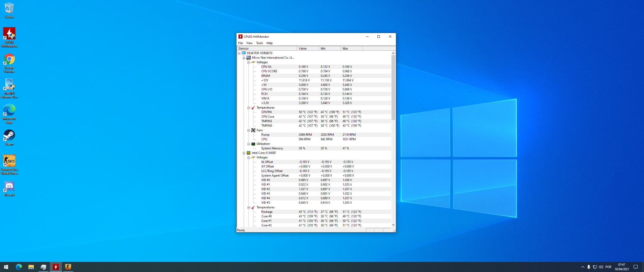The image size is (644, 272).
Task: Launch CPUID HWMonitor from the desktop shortcut
Action: 9,37
